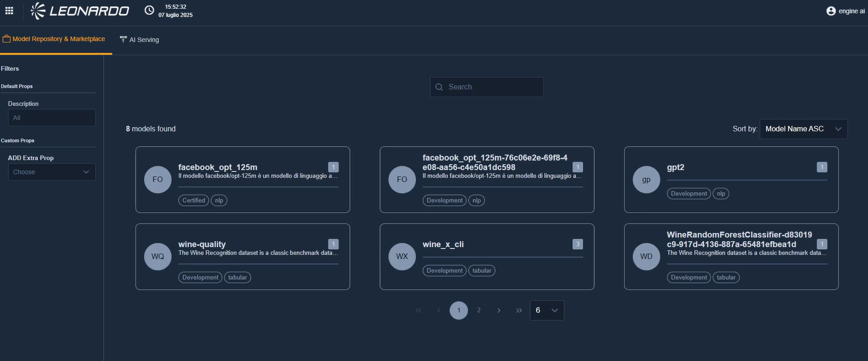Open the apps grid menu icon
This screenshot has height=361, width=868.
pos(9,11)
